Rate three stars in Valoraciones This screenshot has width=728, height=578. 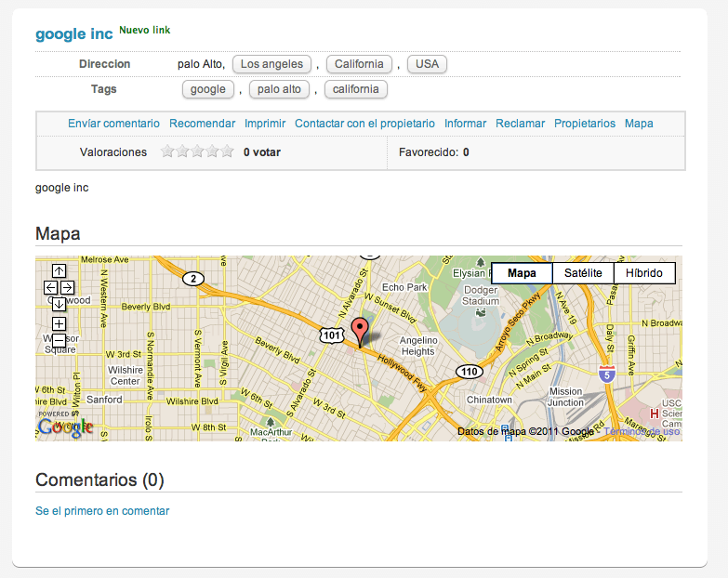(x=197, y=151)
